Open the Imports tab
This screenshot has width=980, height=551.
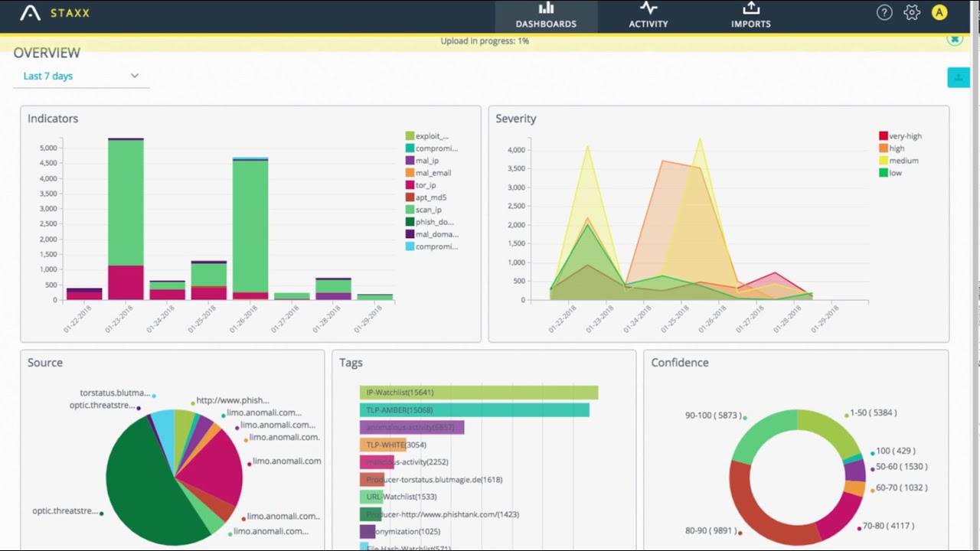tap(751, 16)
